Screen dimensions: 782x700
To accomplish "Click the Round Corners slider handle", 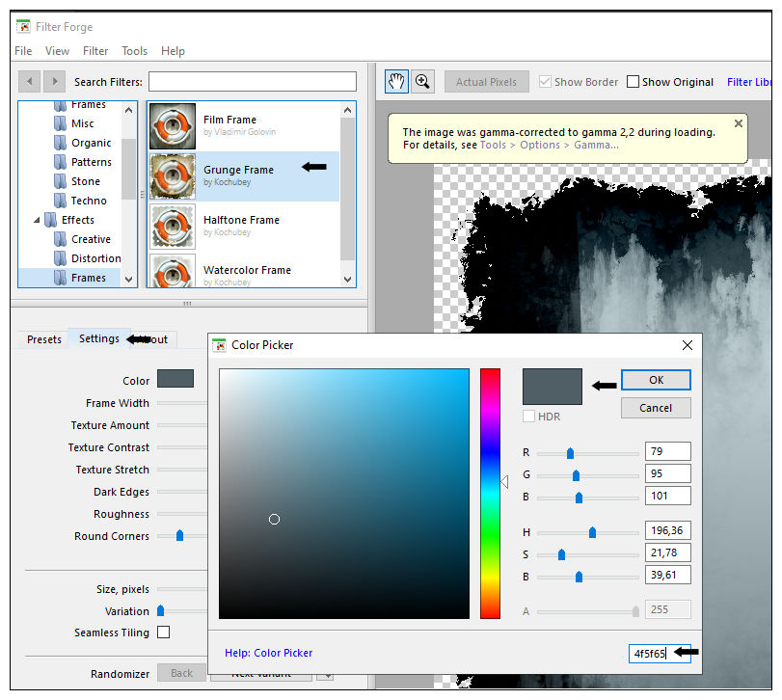I will (x=179, y=535).
